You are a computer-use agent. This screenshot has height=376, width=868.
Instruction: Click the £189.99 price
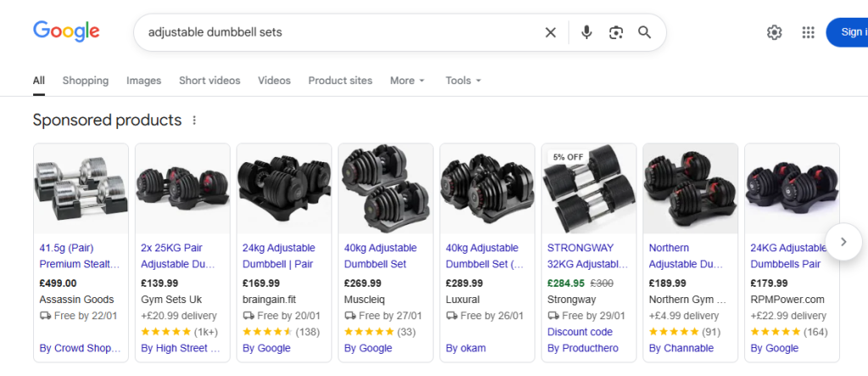[668, 283]
